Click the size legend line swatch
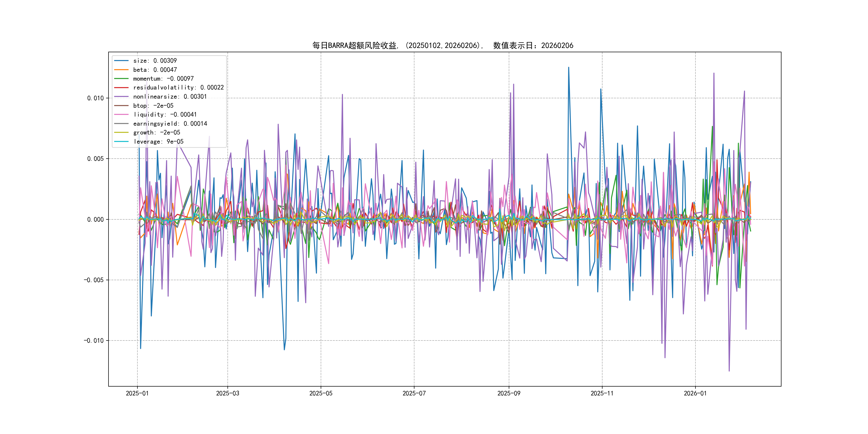This screenshot has width=868, height=434. (121, 61)
